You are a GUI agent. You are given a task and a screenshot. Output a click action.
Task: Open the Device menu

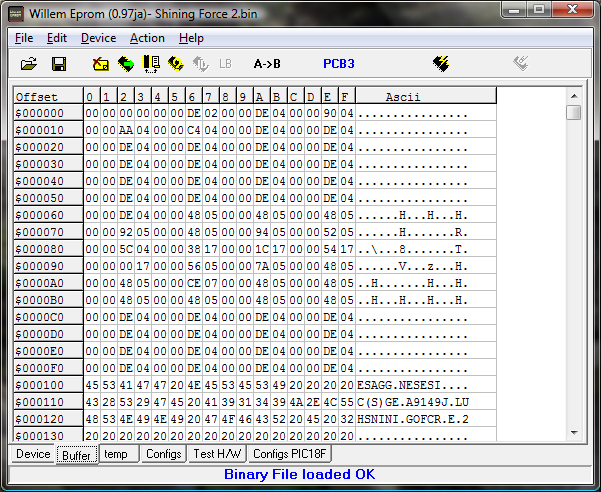coord(99,38)
